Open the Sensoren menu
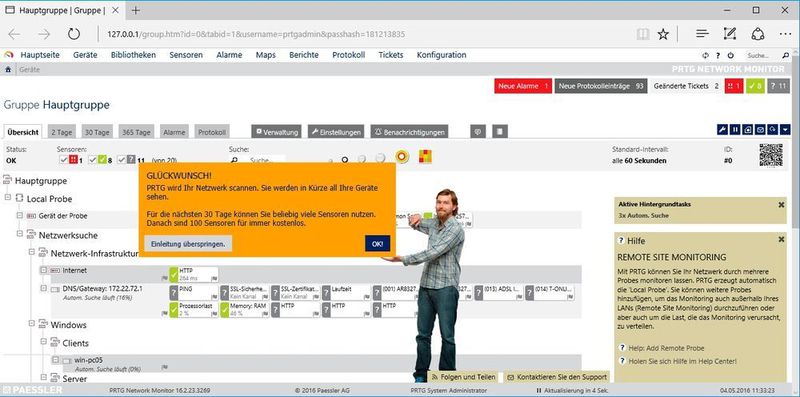 pyautogui.click(x=186, y=55)
